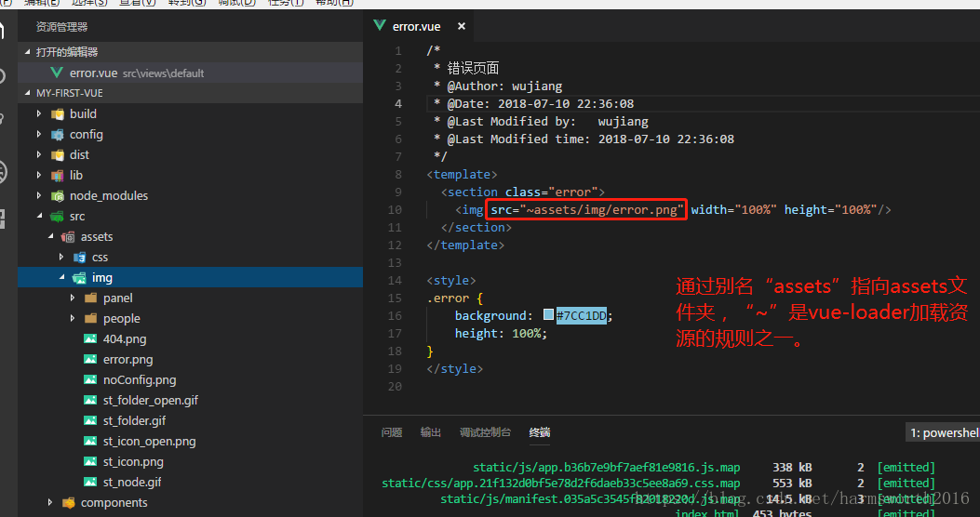The width and height of the screenshot is (980, 517).
Task: Click error.vue entry path src\views\default
Action: click(164, 73)
